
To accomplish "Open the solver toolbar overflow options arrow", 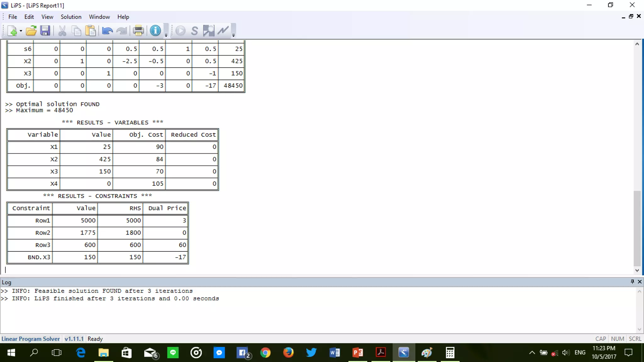I will [x=233, y=36].
